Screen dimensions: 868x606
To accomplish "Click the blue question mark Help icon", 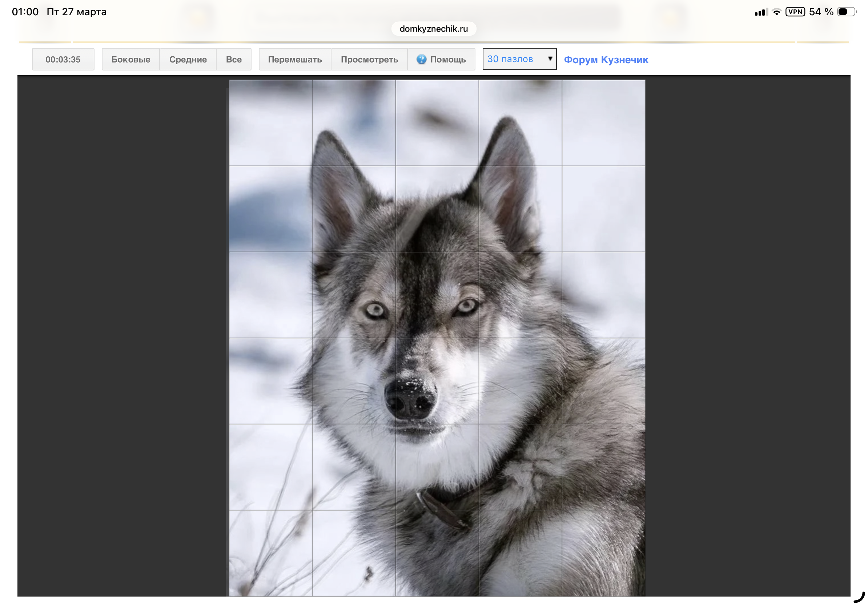I will click(x=421, y=59).
